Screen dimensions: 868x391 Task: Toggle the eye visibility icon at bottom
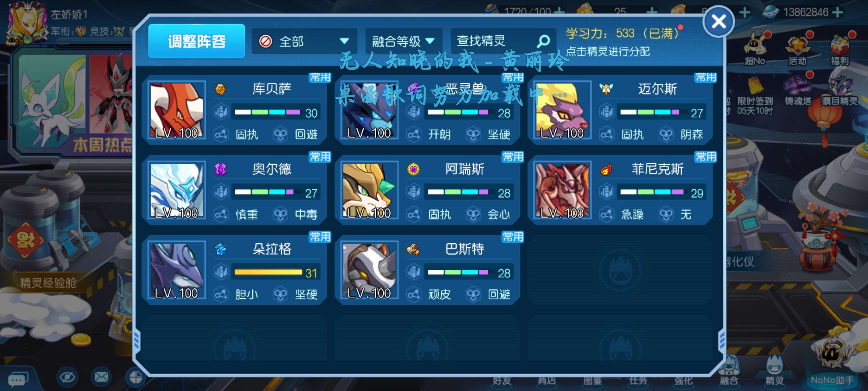pyautogui.click(x=67, y=377)
